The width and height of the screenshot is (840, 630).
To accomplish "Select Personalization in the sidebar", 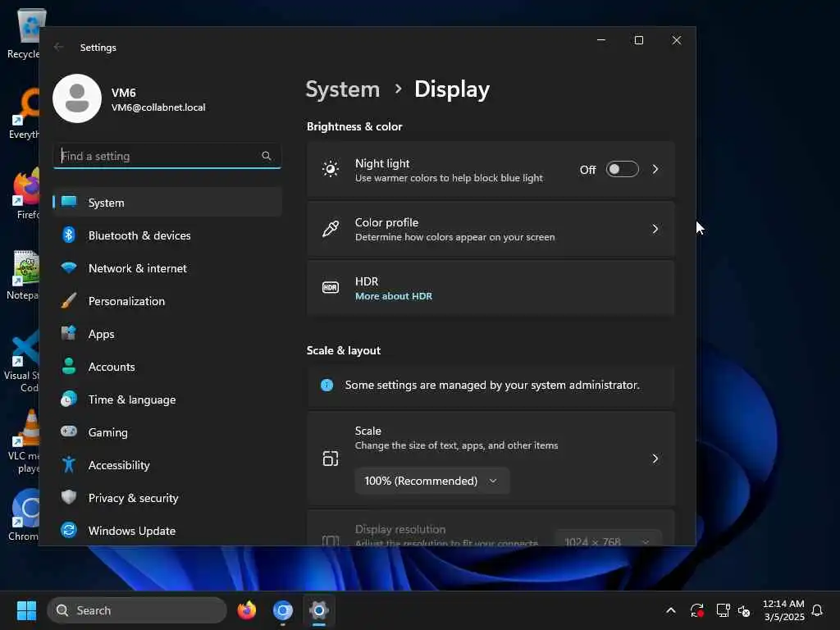I will (167, 301).
